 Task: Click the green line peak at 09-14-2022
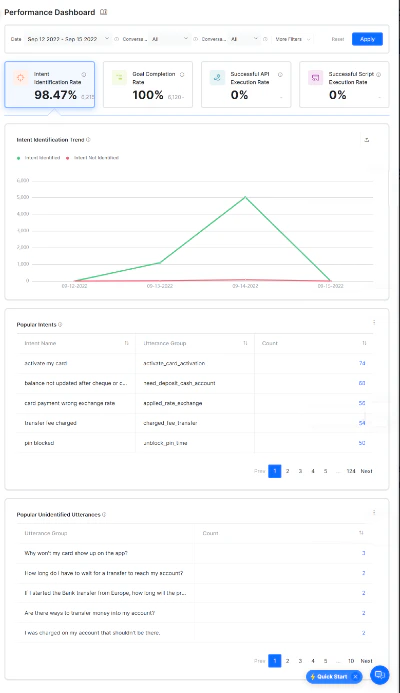245,197
